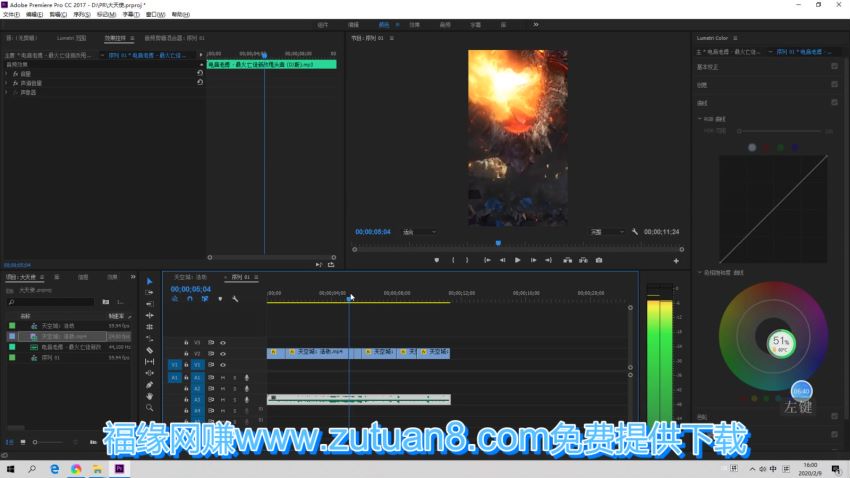Select white luma curve swatch

click(752, 147)
